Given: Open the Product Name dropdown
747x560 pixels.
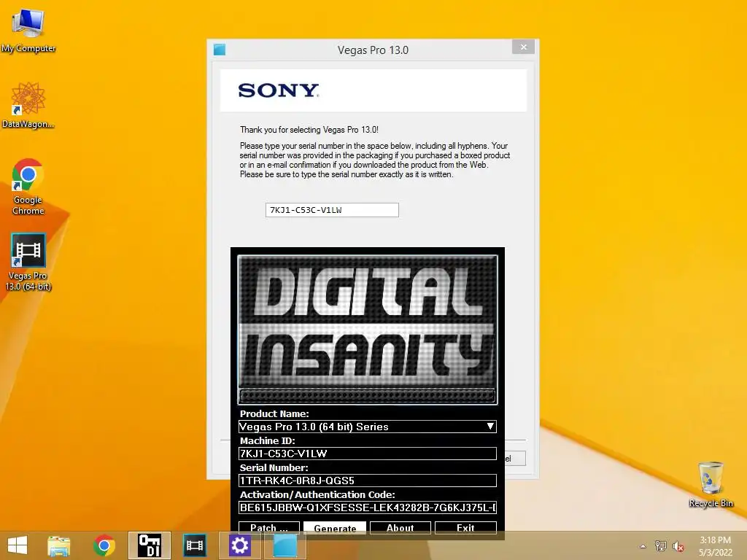Looking at the screenshot, I should [x=368, y=427].
